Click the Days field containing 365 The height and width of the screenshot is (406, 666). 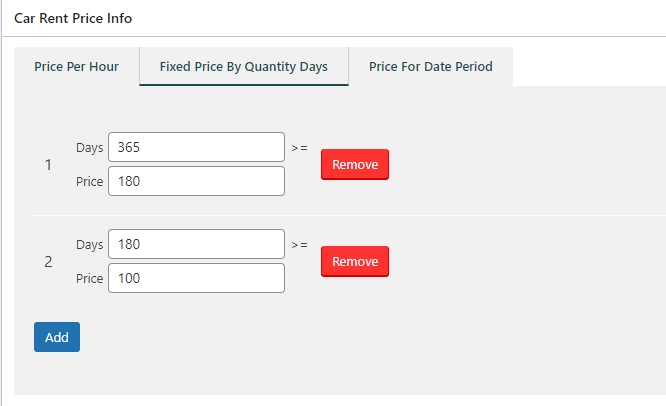[x=196, y=147]
